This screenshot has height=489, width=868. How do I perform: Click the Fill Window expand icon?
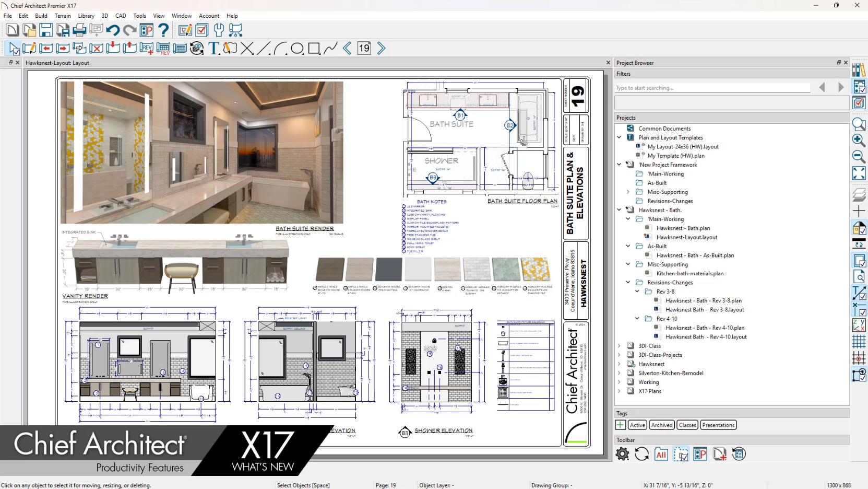[859, 173]
